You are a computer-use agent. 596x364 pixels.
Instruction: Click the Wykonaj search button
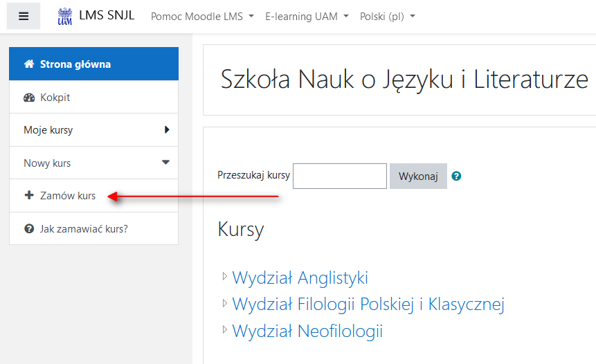pyautogui.click(x=418, y=176)
